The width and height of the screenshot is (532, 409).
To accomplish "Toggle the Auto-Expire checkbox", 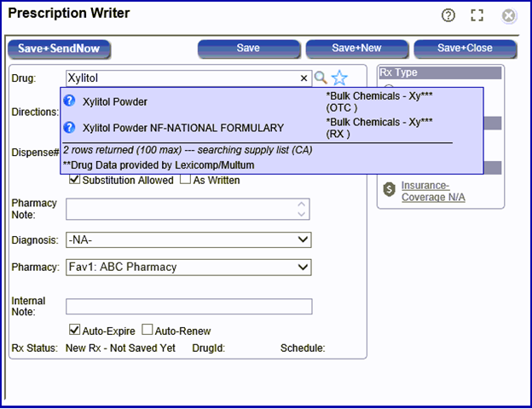I will (75, 331).
